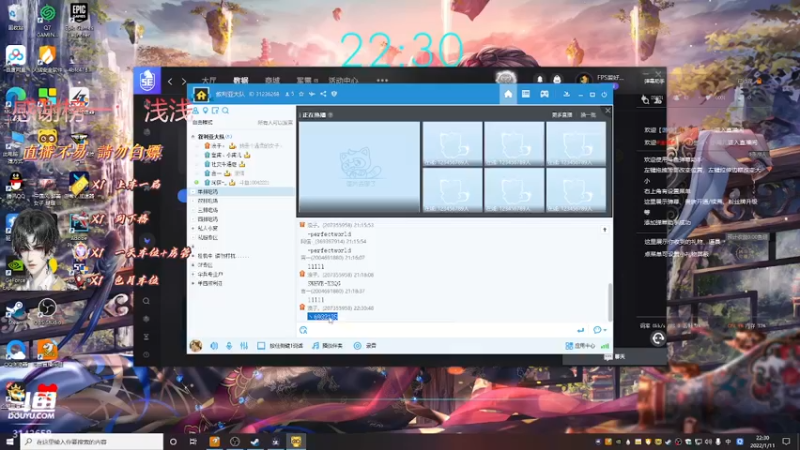Open the Windows Start menu
Screen dimensions: 800x450
point(10,441)
